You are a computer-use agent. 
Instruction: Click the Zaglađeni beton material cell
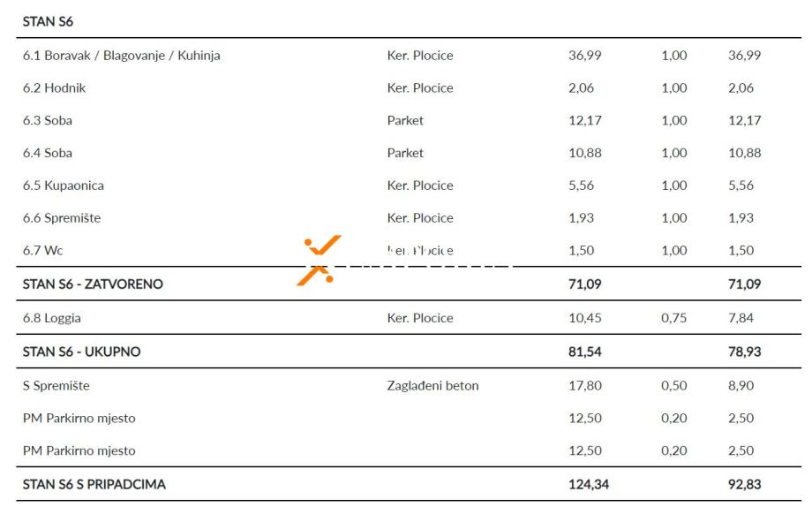coord(432,385)
